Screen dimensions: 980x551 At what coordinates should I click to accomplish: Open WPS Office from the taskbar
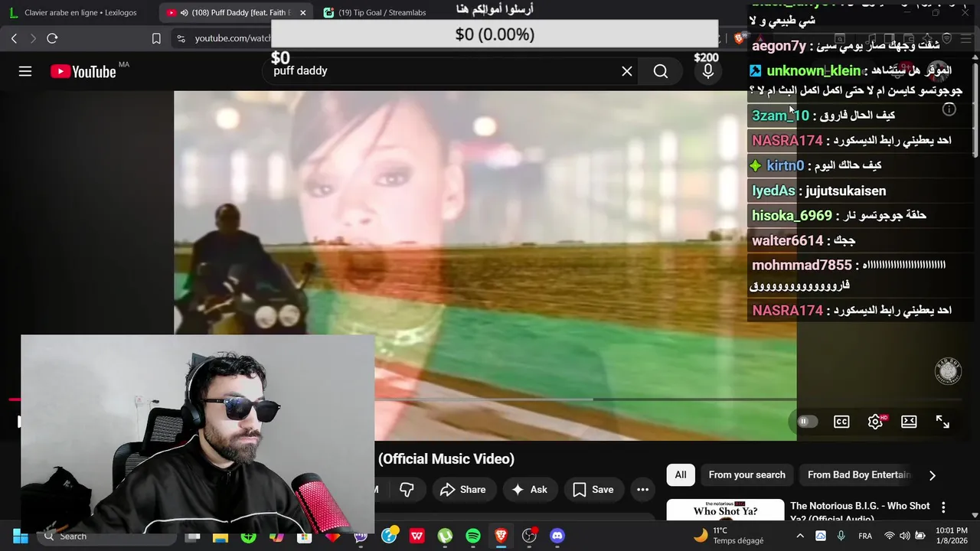(417, 536)
